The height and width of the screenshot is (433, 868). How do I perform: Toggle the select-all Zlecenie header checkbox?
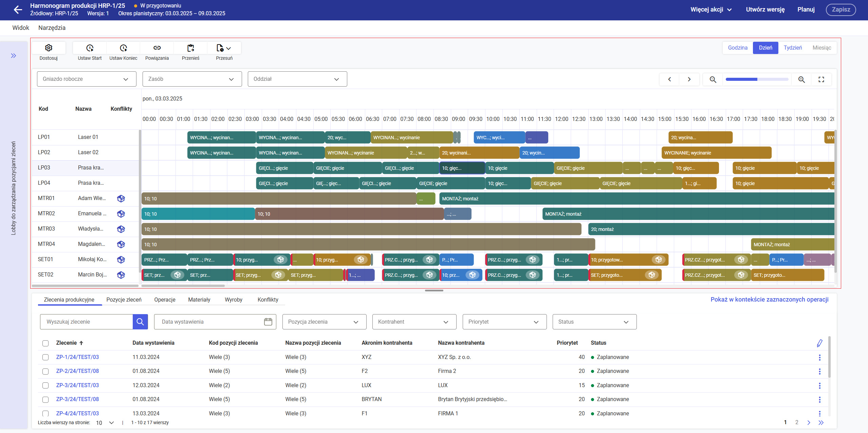coord(45,343)
